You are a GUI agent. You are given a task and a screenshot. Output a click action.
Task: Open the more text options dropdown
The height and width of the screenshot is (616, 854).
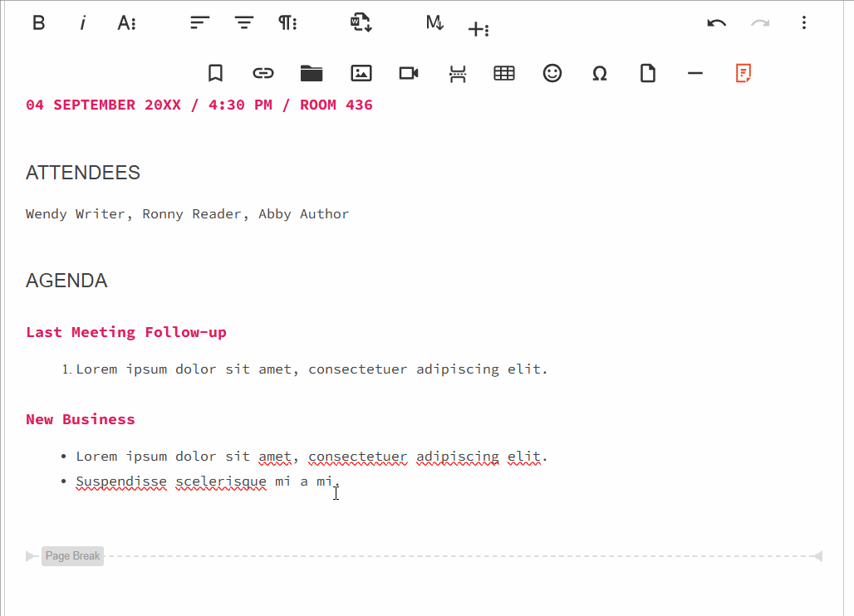point(126,23)
